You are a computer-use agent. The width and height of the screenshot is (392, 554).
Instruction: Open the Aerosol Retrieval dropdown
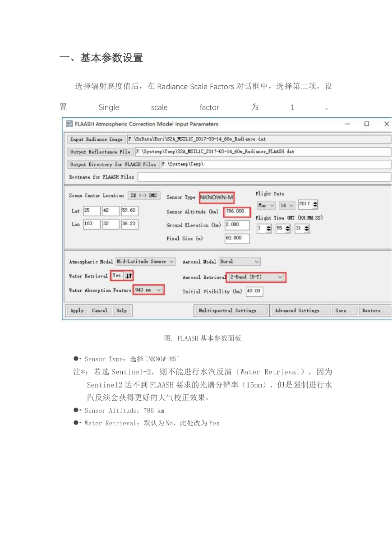point(256,277)
